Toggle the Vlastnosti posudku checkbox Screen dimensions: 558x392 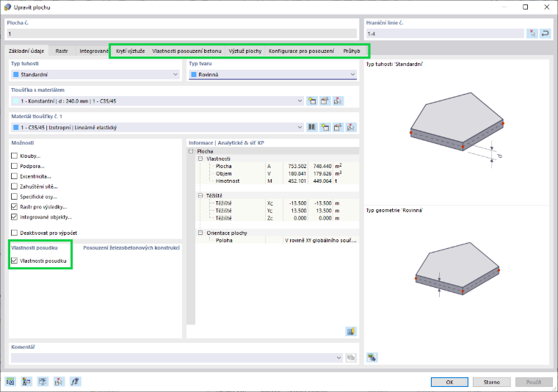pyautogui.click(x=14, y=261)
